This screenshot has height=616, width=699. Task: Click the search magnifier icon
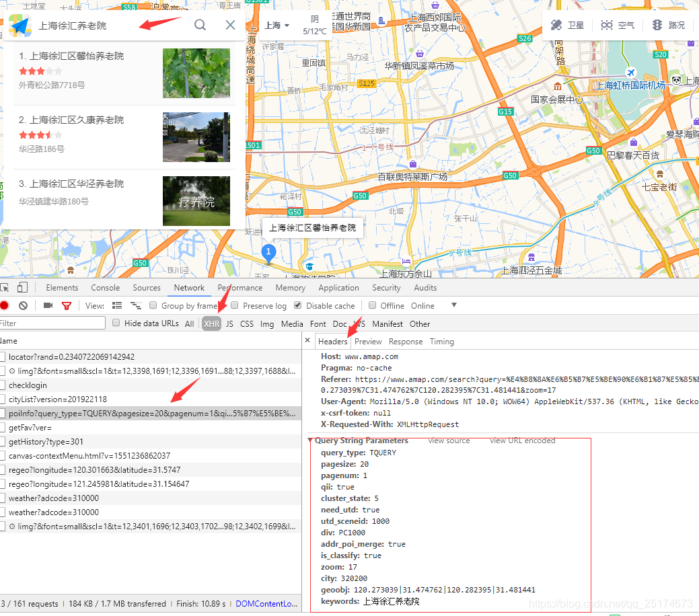point(200,25)
